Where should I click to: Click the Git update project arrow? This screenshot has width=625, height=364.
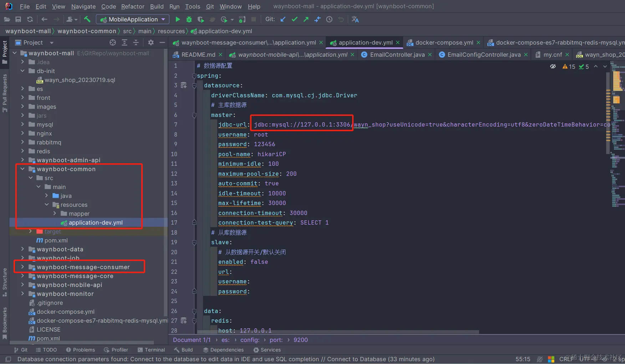click(x=283, y=19)
